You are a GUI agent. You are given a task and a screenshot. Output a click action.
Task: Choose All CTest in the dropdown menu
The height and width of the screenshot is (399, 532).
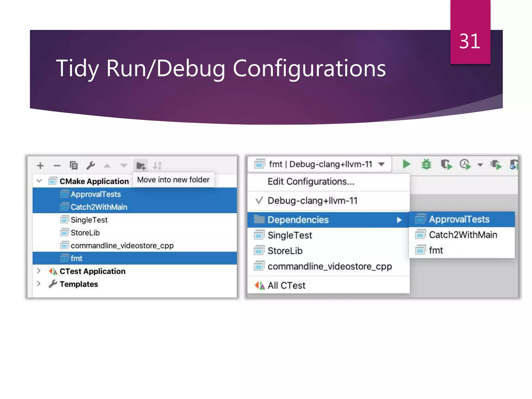pos(329,285)
